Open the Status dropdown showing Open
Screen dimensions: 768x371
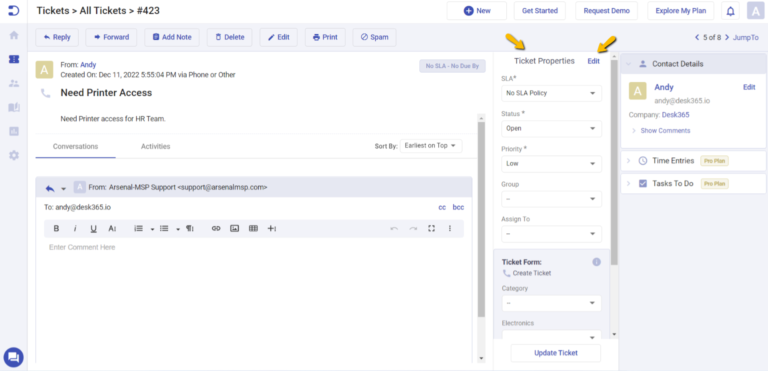coord(552,128)
